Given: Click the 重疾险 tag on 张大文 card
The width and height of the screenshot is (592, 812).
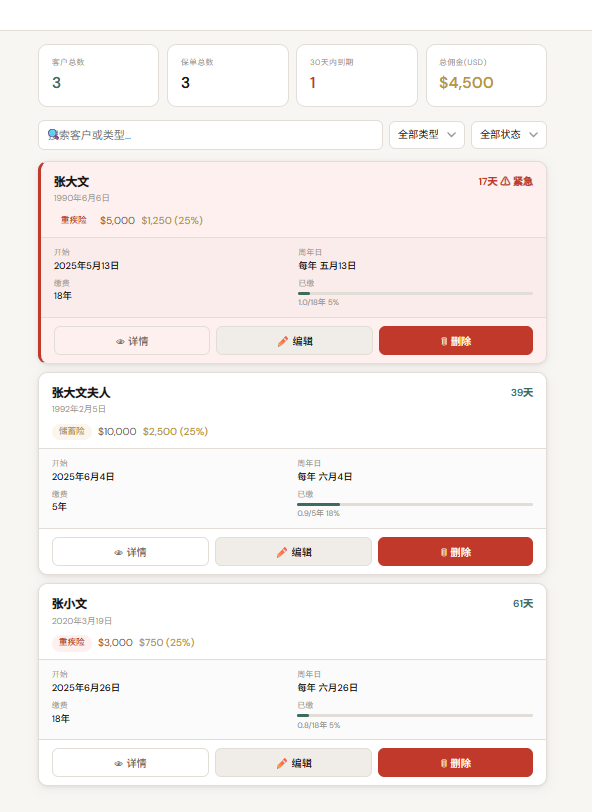Looking at the screenshot, I should click(x=74, y=220).
